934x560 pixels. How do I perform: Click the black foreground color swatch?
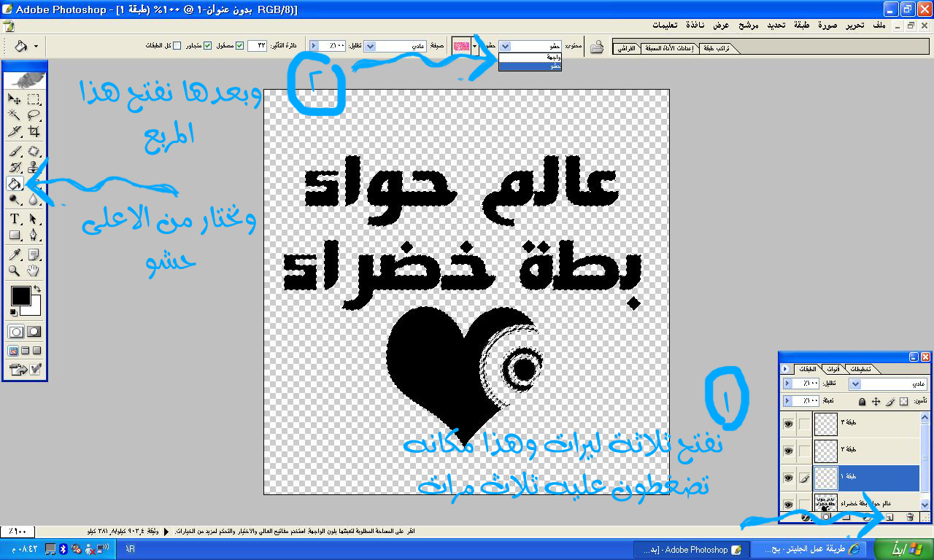point(20,295)
